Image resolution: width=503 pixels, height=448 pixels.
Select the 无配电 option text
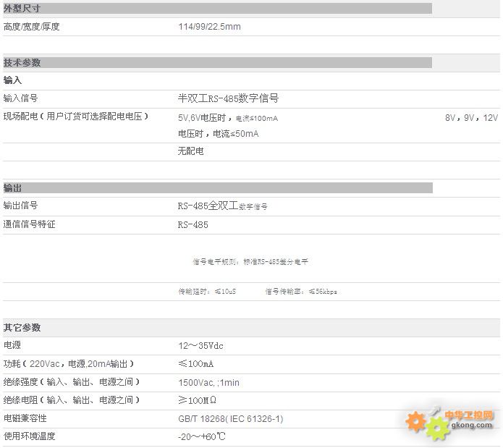190,151
